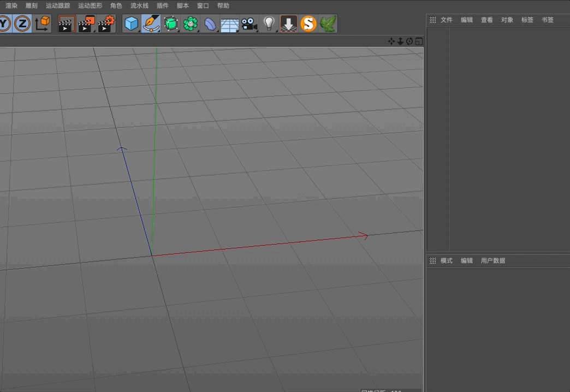Click the blue bend deformer icon
The image size is (570, 392).
click(210, 23)
